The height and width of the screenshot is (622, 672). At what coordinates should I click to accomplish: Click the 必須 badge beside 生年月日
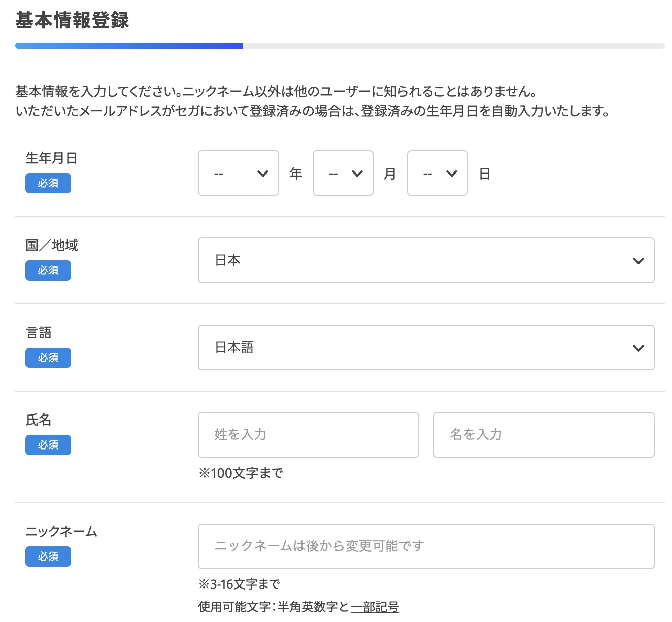[48, 183]
